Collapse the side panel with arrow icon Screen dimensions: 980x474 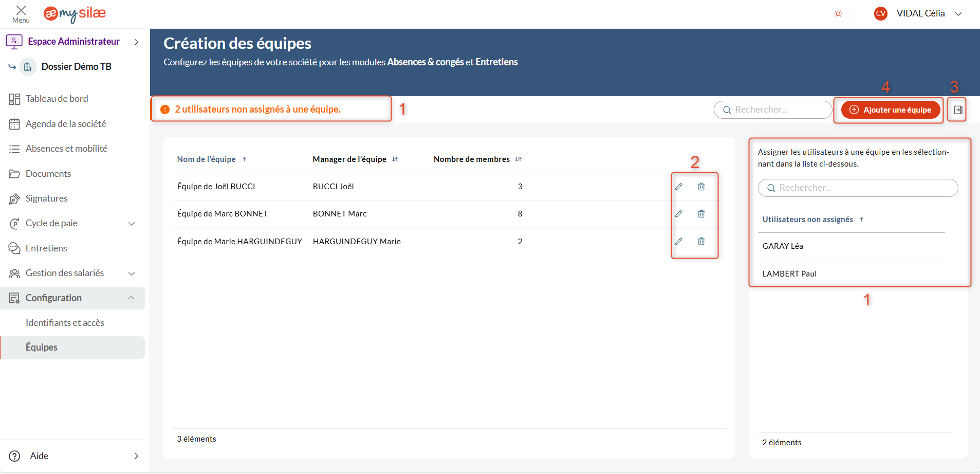pos(958,110)
